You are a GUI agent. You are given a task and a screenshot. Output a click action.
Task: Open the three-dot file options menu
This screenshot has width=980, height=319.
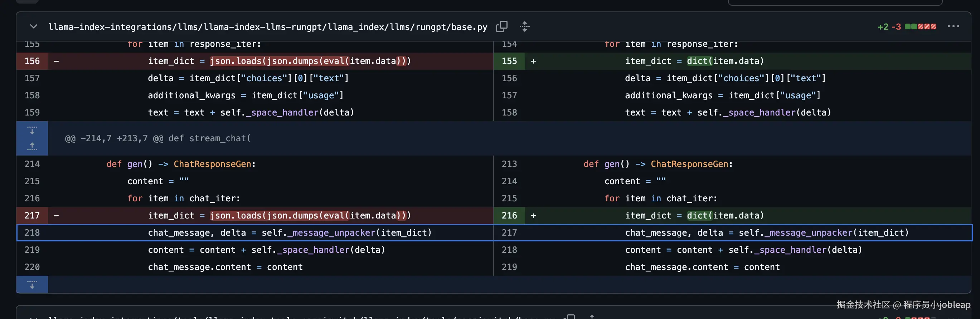coord(953,26)
